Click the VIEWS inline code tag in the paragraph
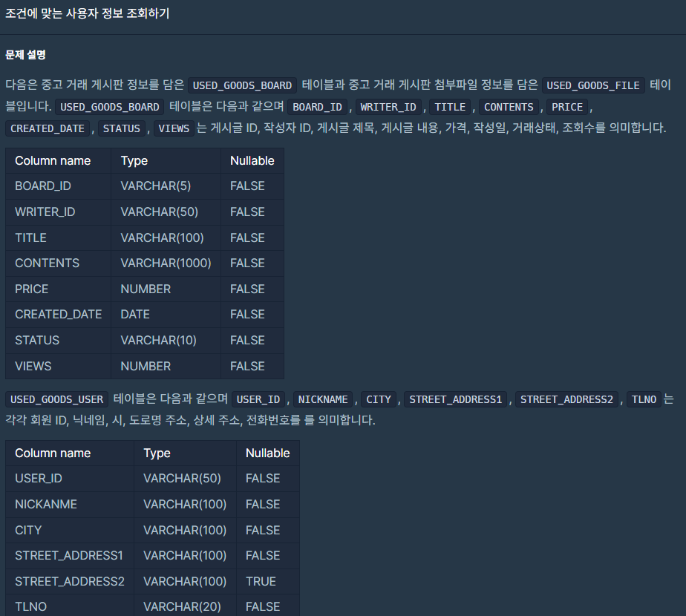Screen dimensions: 686x616 tap(174, 128)
